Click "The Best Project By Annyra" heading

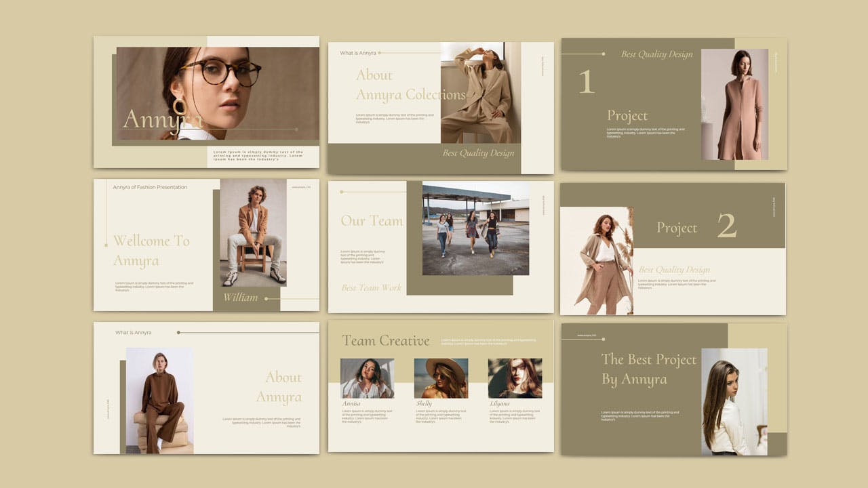(648, 369)
